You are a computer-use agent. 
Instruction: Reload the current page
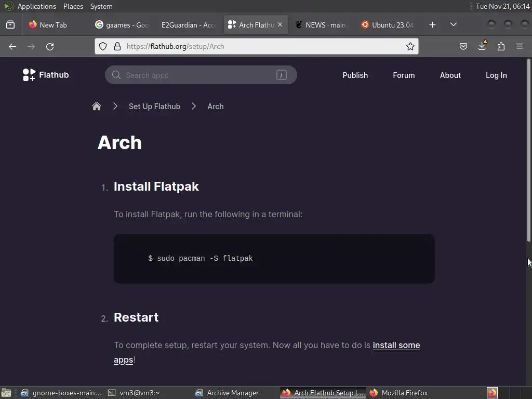[50, 46]
